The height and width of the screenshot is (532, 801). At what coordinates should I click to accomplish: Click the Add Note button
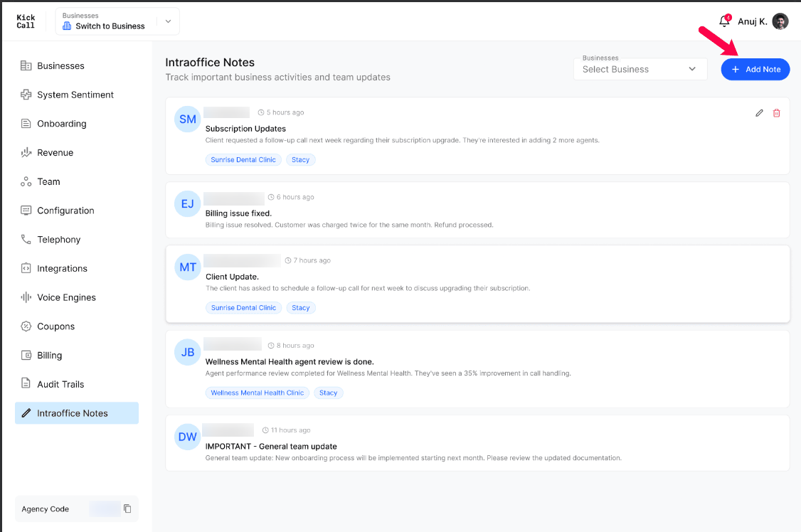click(x=755, y=70)
